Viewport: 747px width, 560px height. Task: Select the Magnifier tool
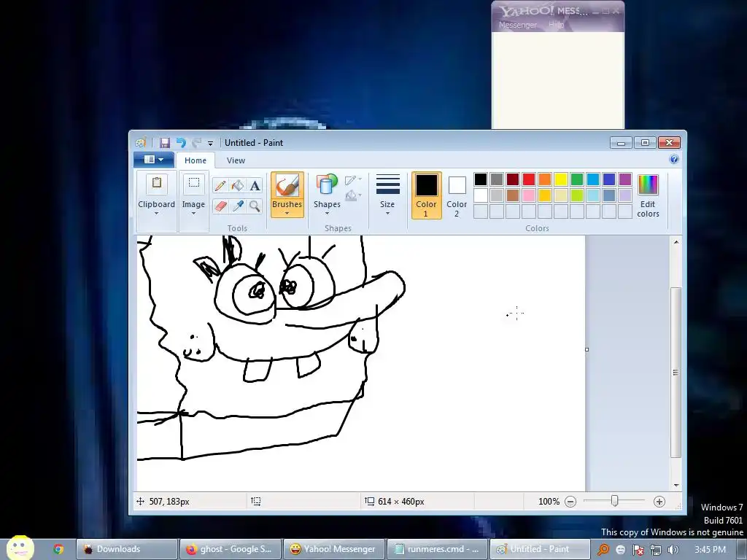[x=255, y=206]
